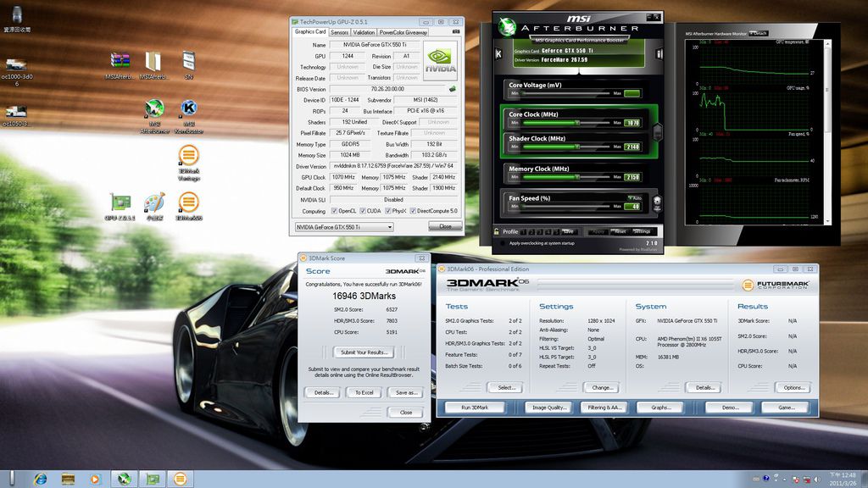Click the GPU-Z camera screenshot icon
868x488 pixels.
click(x=456, y=32)
